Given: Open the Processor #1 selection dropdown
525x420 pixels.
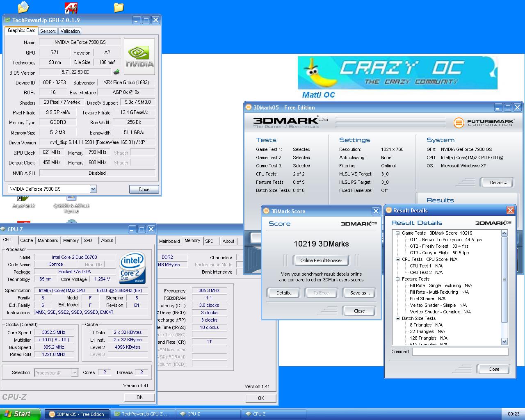Looking at the screenshot, I should (x=74, y=373).
